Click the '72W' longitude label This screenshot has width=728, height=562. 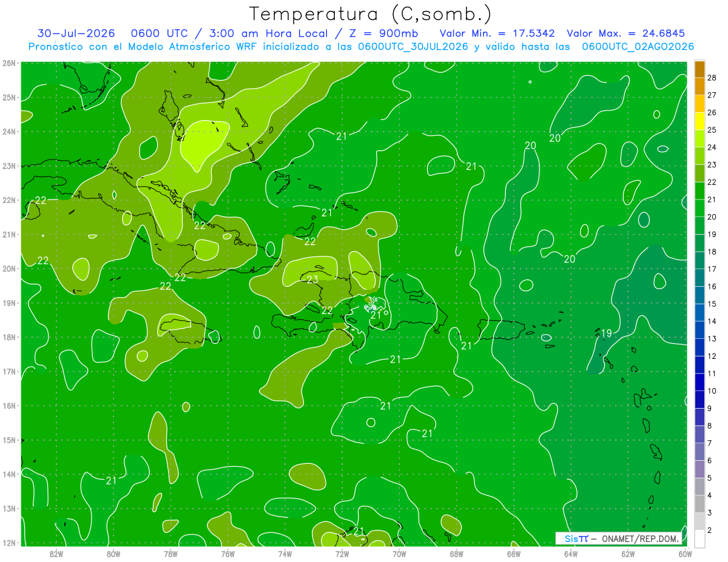pyautogui.click(x=342, y=554)
